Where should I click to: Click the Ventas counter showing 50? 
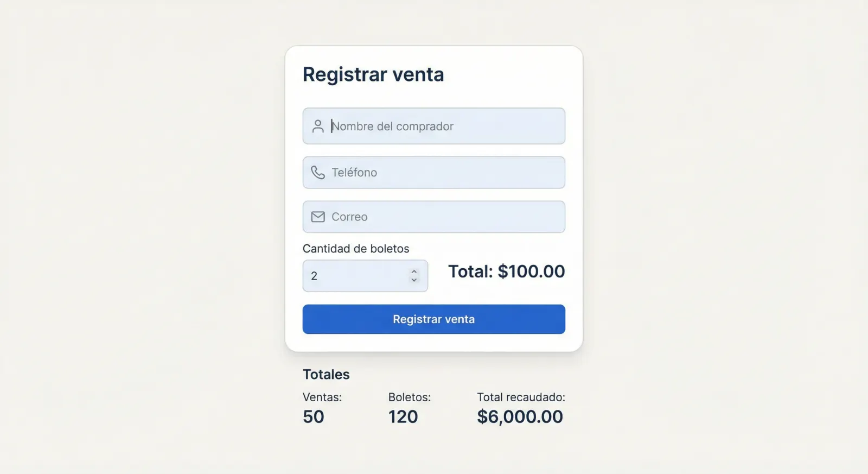(x=313, y=416)
